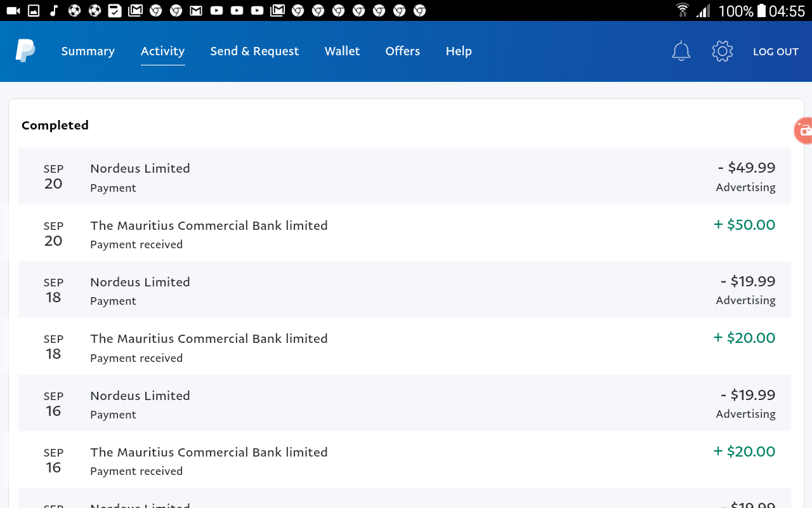Click 'Payment' label under Sep 16 Nordeus
Screen dimensions: 812x508
(113, 415)
